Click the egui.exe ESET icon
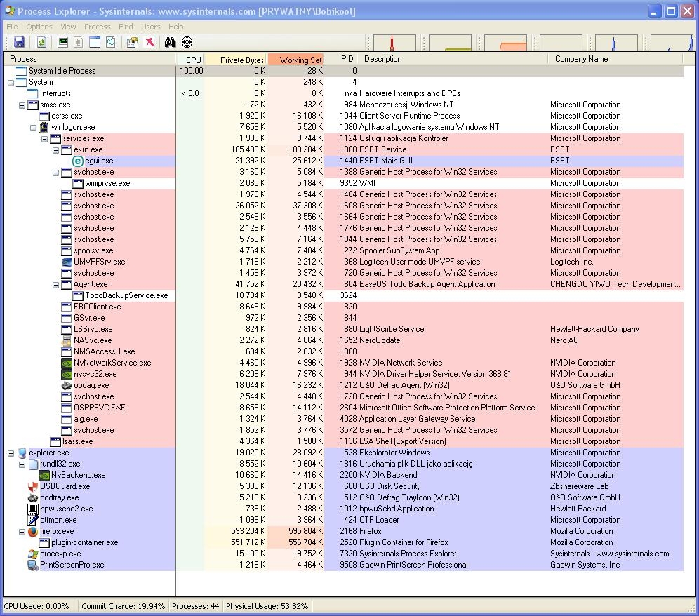 click(78, 161)
